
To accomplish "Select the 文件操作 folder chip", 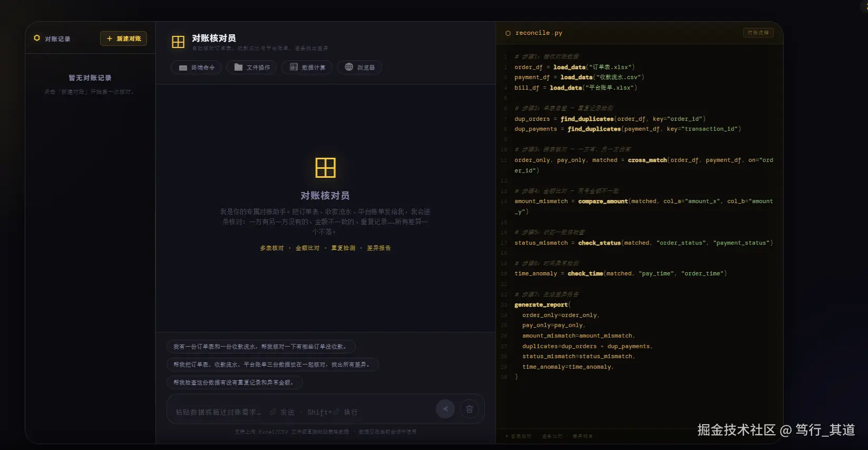I will click(x=251, y=68).
